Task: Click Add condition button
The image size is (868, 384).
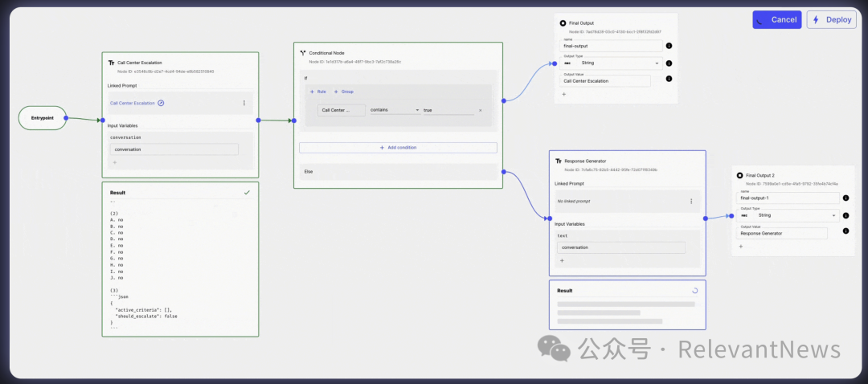Action: (398, 148)
